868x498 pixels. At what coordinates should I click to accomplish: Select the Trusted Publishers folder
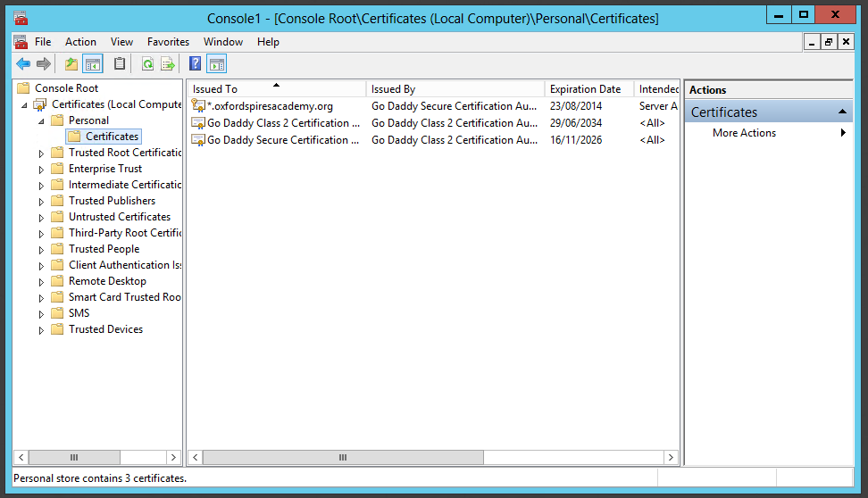coord(112,201)
